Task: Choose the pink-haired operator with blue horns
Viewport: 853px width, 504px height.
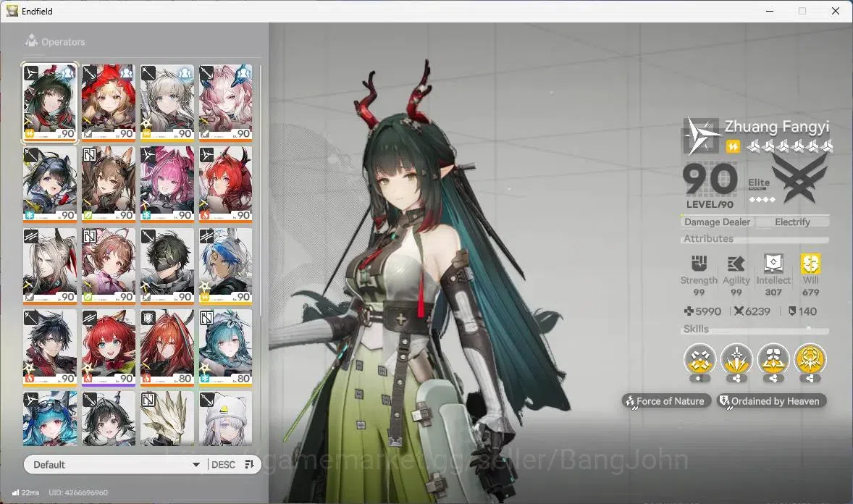Action: (x=226, y=103)
